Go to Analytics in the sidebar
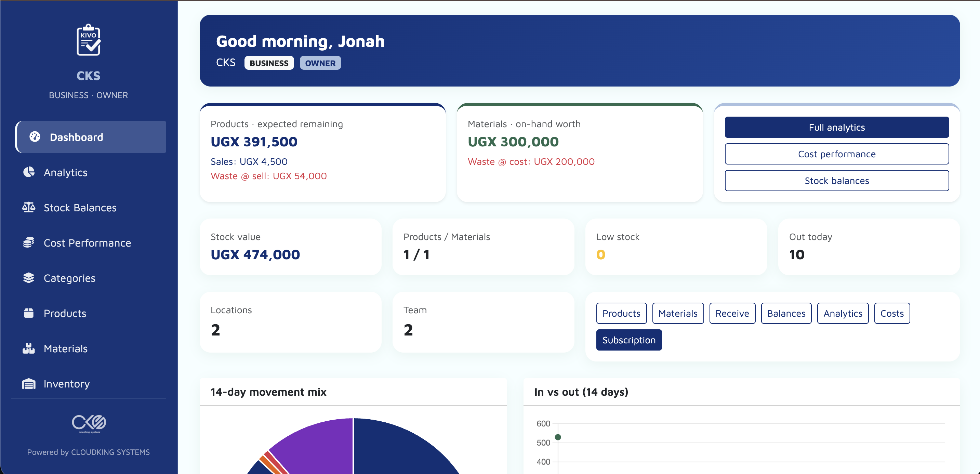980x474 pixels. [x=91, y=172]
